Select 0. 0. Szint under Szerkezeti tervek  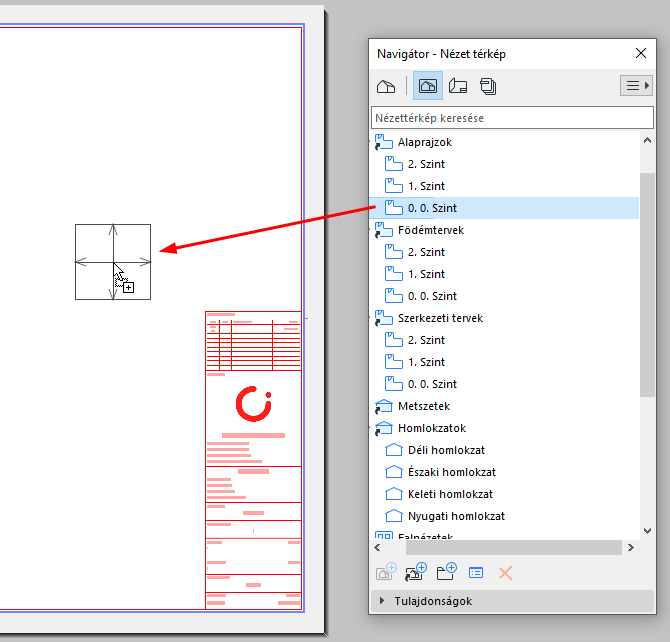[432, 384]
